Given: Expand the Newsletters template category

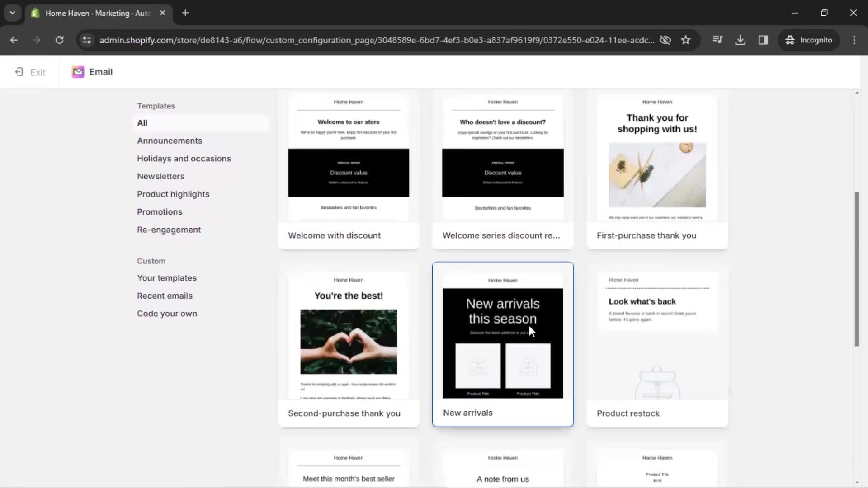Looking at the screenshot, I should (160, 176).
